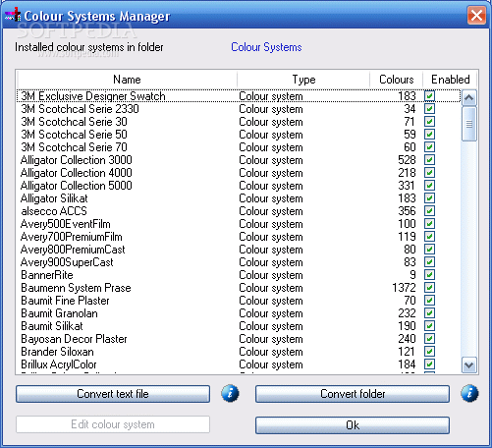This screenshot has width=492, height=448.
Task: Uncheck Avery800PremiumCast enabled box
Action: click(x=429, y=250)
